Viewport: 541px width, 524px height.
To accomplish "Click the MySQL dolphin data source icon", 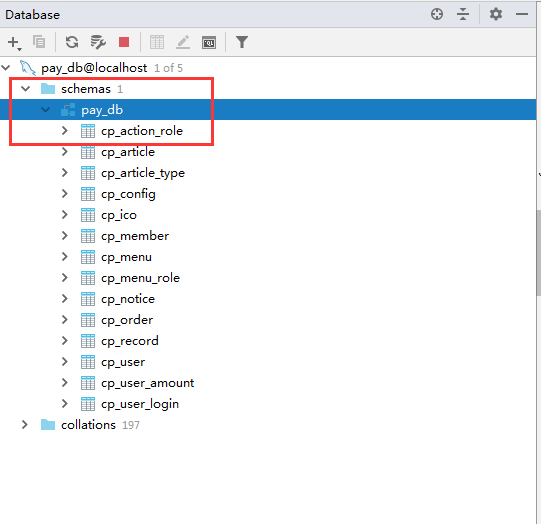I will pyautogui.click(x=28, y=68).
